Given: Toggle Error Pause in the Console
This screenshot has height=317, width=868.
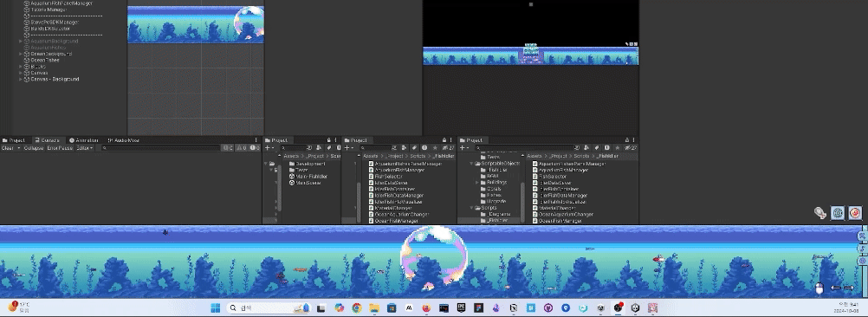Looking at the screenshot, I should point(59,148).
